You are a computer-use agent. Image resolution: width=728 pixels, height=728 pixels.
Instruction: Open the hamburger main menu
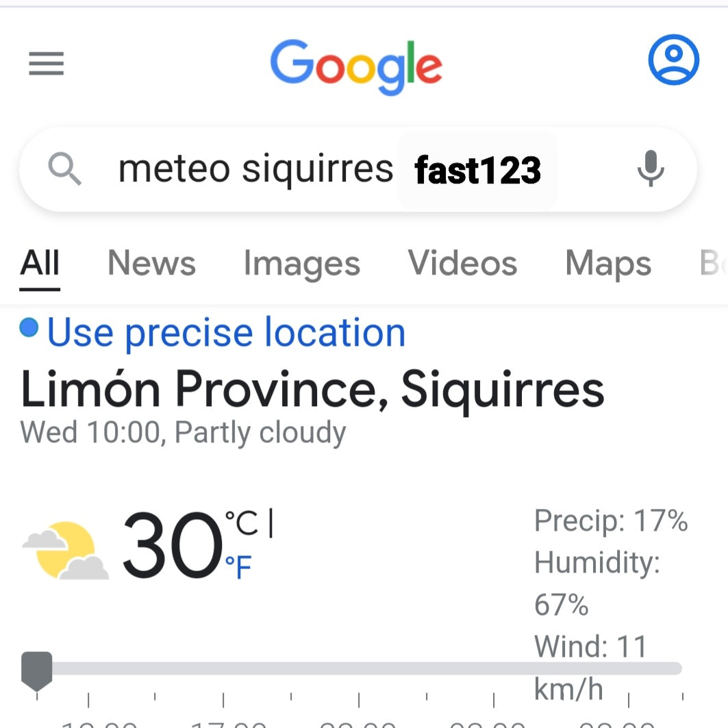click(x=46, y=64)
